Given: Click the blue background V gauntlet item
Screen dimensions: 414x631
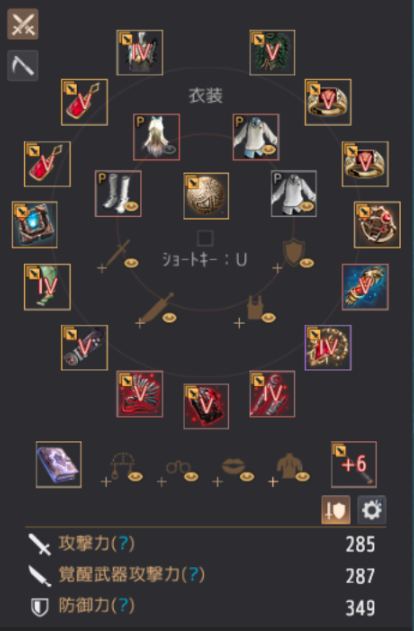Looking at the screenshot, I should [365, 287].
